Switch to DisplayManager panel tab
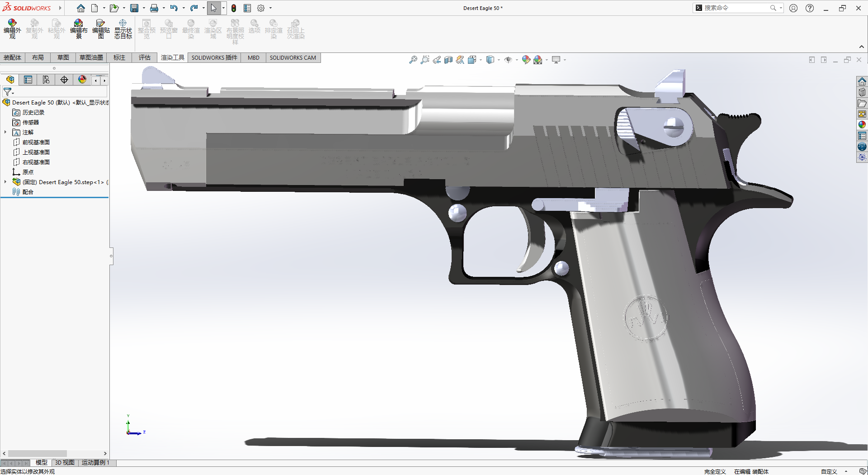The height and width of the screenshot is (475, 868). click(x=82, y=80)
